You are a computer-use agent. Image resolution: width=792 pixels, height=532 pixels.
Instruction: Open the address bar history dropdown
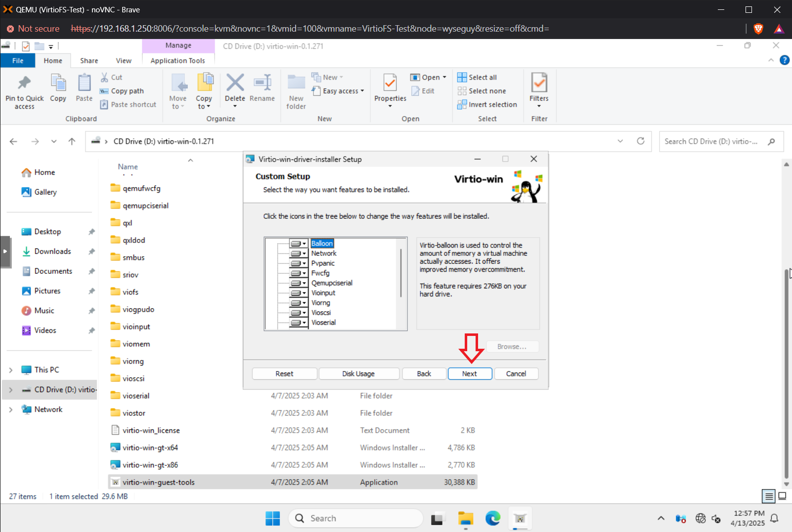[620, 141]
